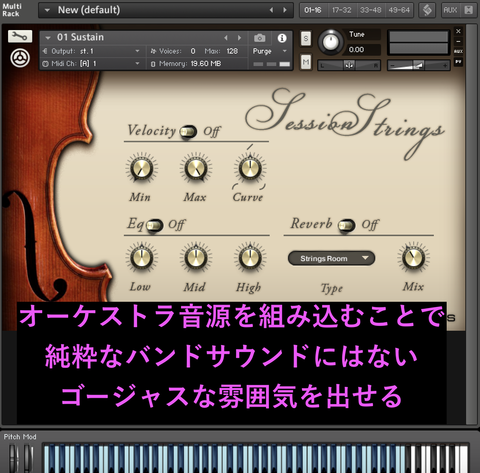The image size is (480, 473).
Task: Show the instrument's aux sends
Action: 458,51
